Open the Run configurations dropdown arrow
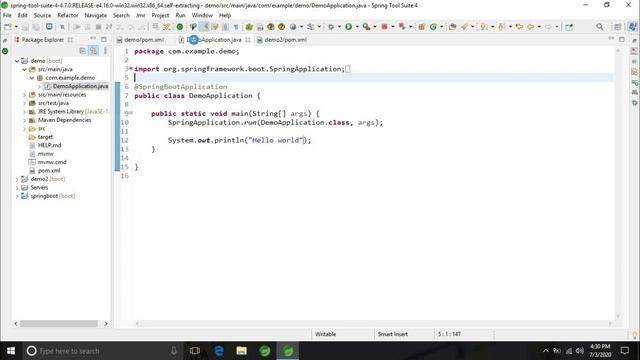 point(357,27)
